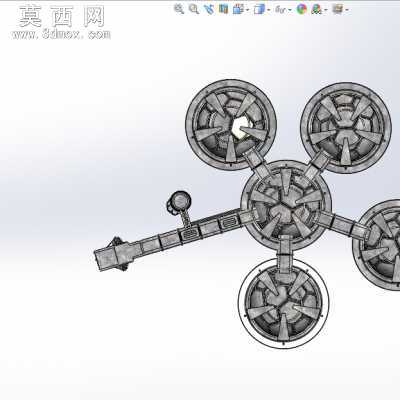Screen dimensions: 400x400
Task: Click the Apply Scene icon
Action: coord(316,9)
